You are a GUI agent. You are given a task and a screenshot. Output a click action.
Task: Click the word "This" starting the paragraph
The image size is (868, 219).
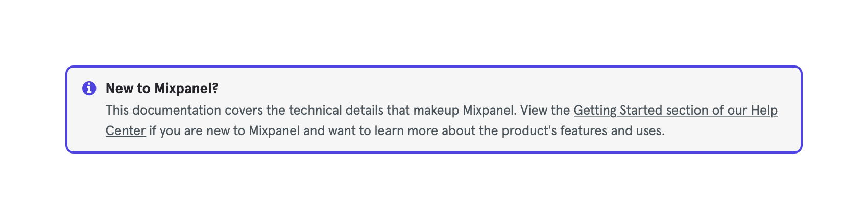pos(117,111)
